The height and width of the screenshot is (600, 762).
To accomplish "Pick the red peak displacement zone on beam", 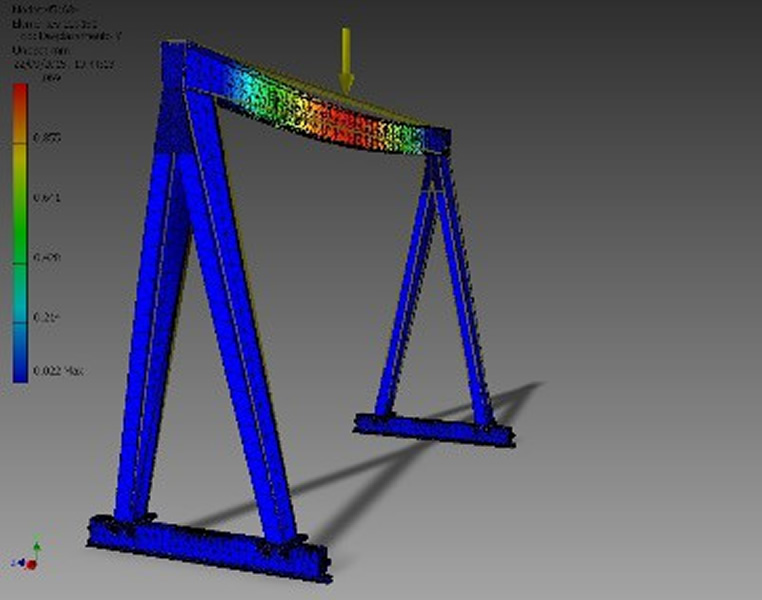I will tap(345, 124).
